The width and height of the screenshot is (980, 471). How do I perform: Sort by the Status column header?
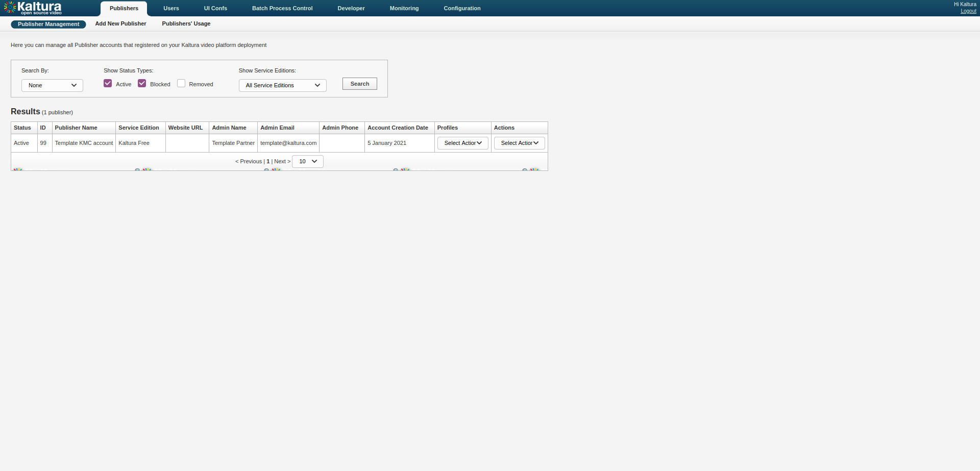[24, 128]
